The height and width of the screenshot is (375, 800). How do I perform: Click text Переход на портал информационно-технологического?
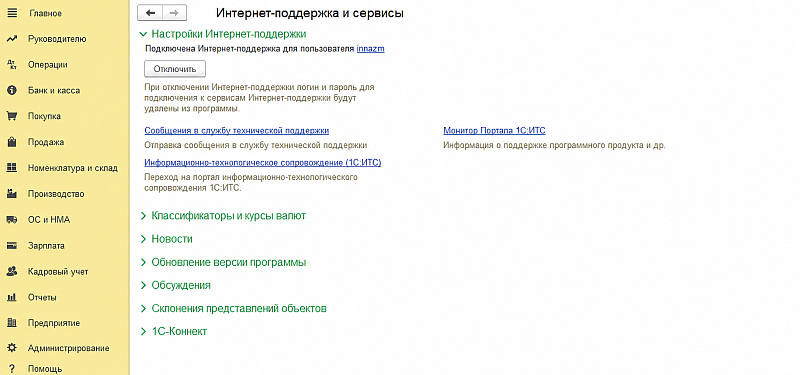pyautogui.click(x=251, y=177)
